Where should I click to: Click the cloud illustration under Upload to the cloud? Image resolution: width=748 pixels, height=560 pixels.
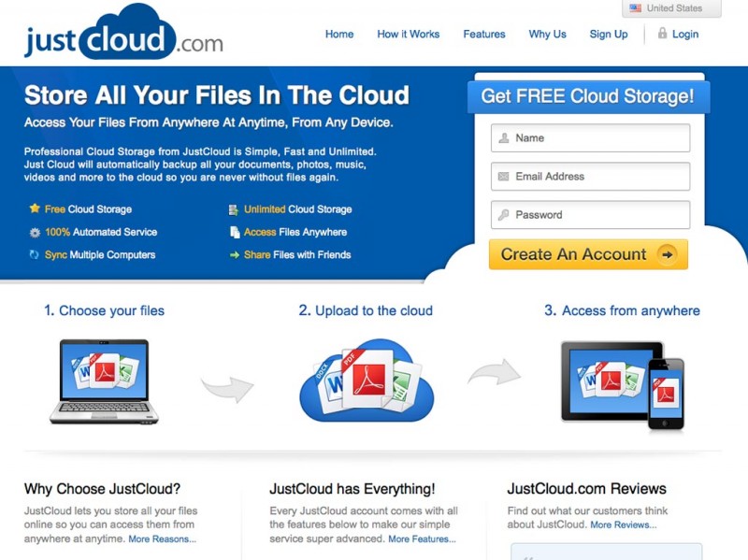(367, 381)
